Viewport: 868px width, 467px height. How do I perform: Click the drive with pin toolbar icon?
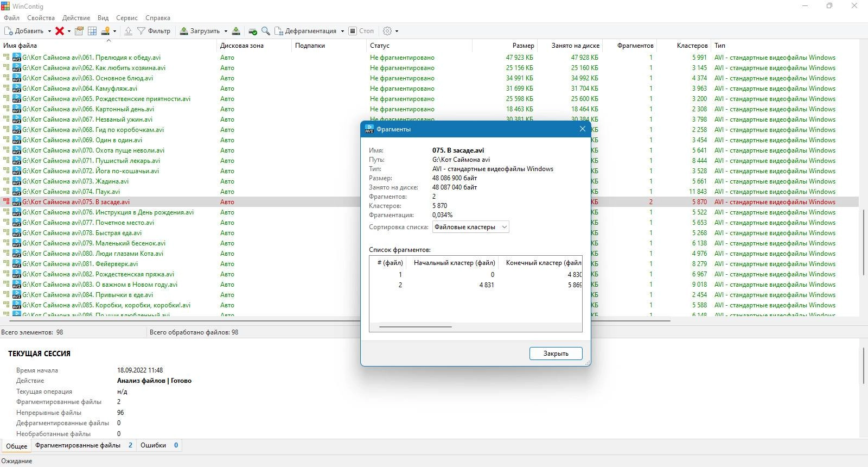tap(106, 31)
